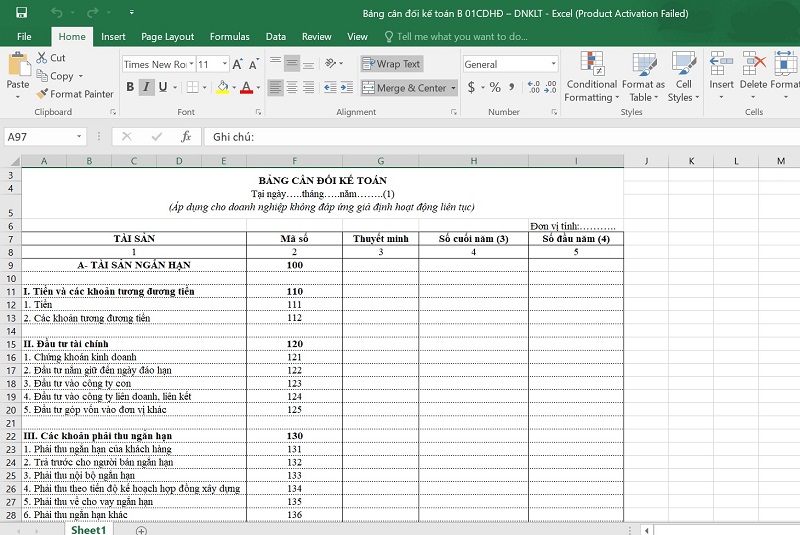The height and width of the screenshot is (535, 800).
Task: Click the Save icon in title bar
Action: (22, 14)
